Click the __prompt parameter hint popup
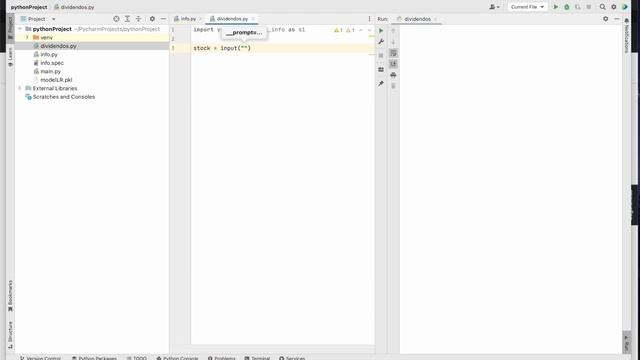640x360 pixels. click(244, 33)
